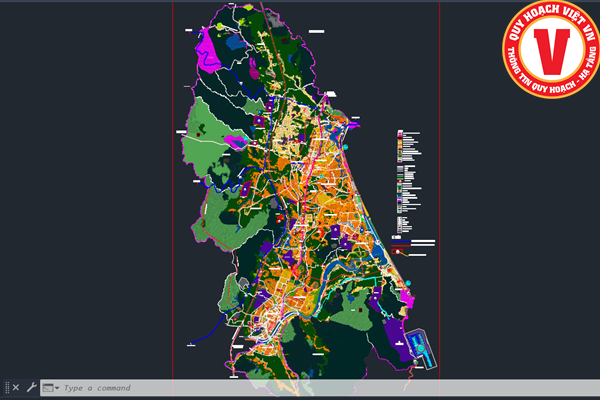Select the red vertical line left of map
The height and width of the screenshot is (400, 600).
pyautogui.click(x=173, y=200)
